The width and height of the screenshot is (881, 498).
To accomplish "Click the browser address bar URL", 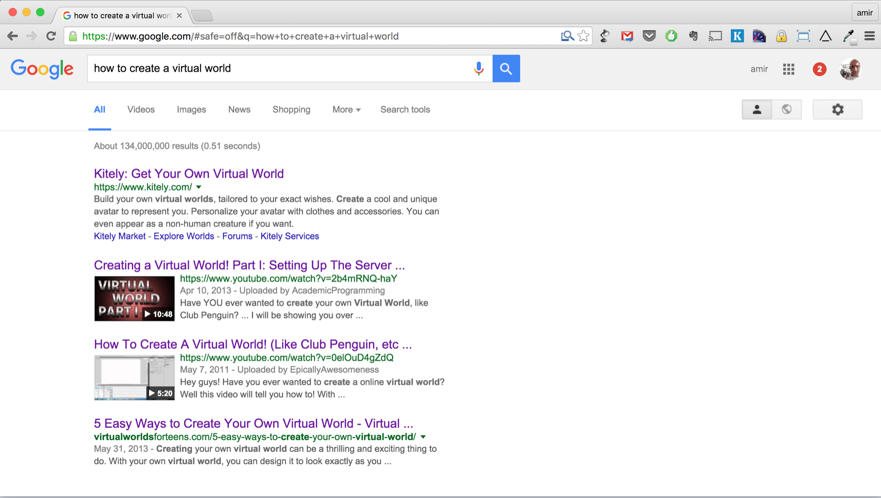I will point(240,37).
